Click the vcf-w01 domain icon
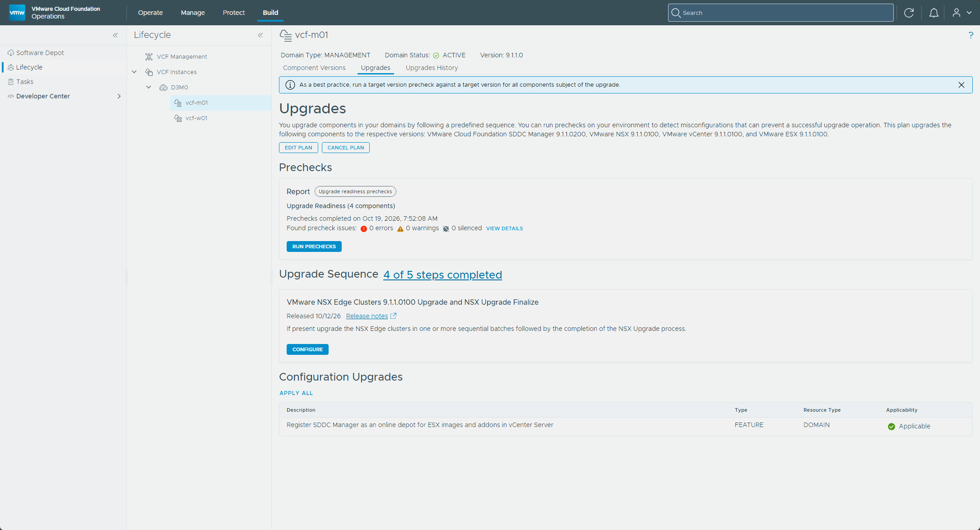The width and height of the screenshot is (980, 530). coord(178,118)
